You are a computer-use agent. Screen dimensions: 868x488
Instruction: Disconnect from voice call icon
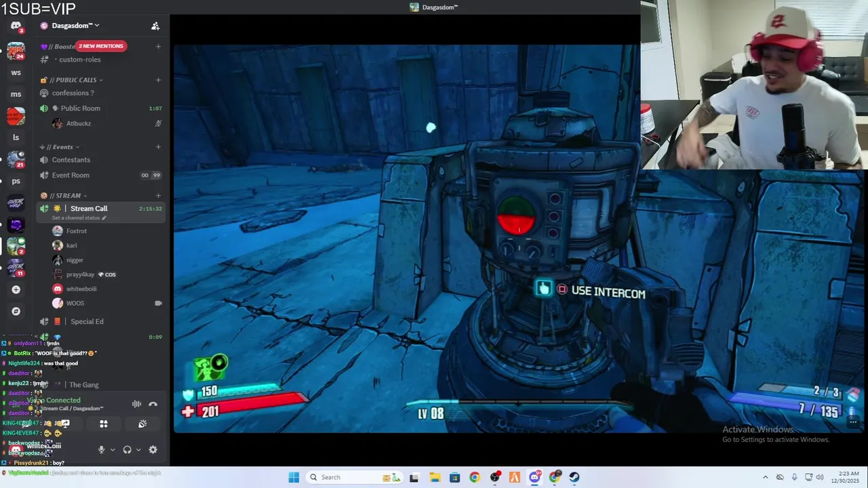coord(153,404)
